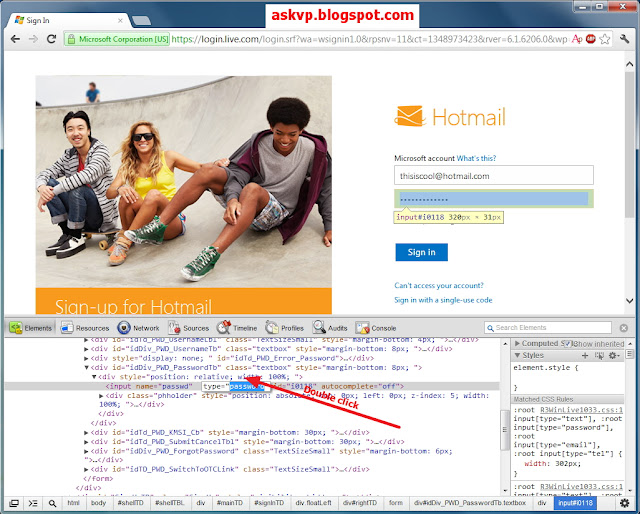The height and width of the screenshot is (514, 640).
Task: Click the Hotmail envelope logo
Action: (410, 116)
